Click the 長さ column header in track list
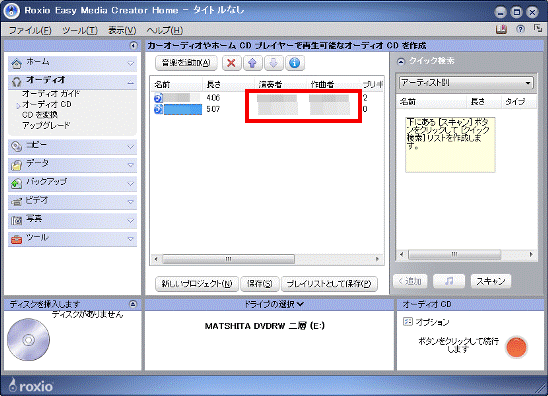 pos(229,84)
